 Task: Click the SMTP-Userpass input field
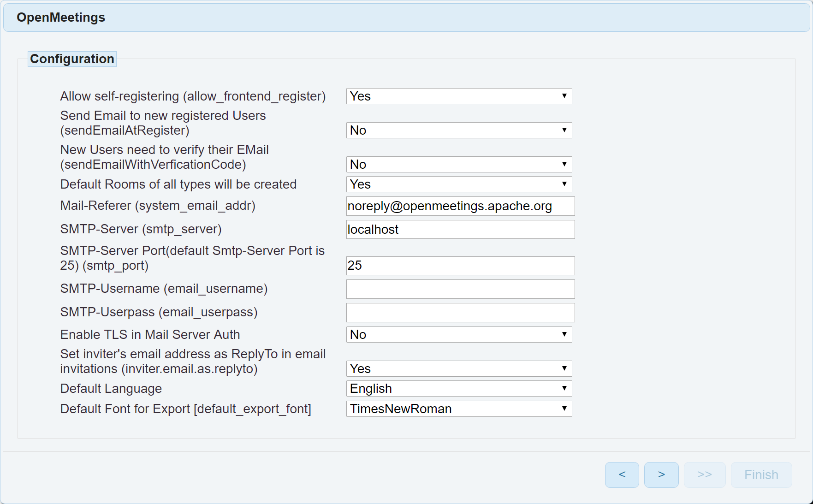click(x=460, y=313)
